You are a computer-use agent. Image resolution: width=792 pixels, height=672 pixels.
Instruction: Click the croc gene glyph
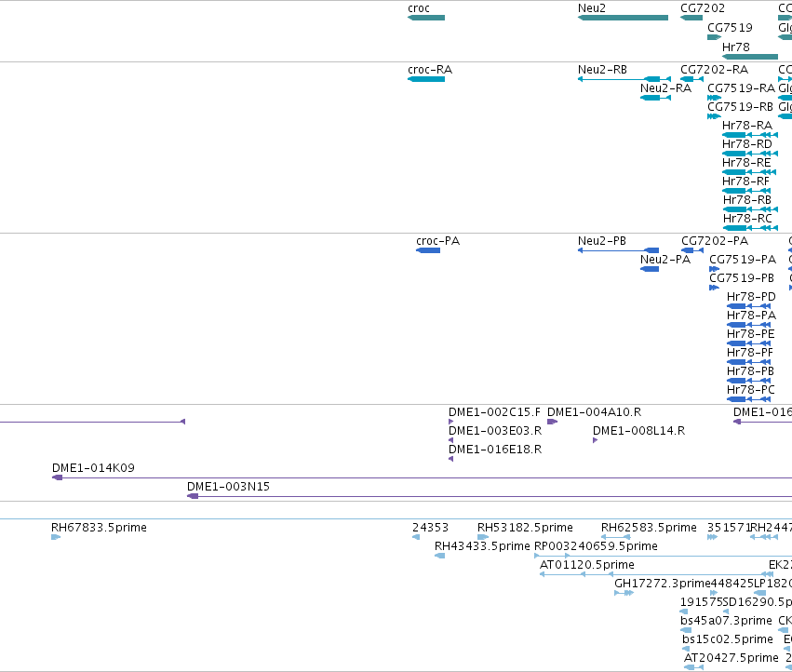click(426, 18)
